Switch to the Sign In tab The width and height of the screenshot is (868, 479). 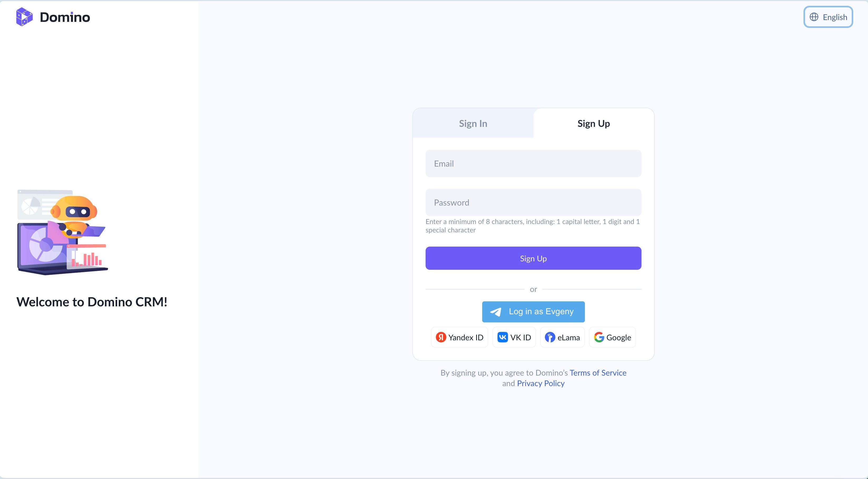coord(473,123)
